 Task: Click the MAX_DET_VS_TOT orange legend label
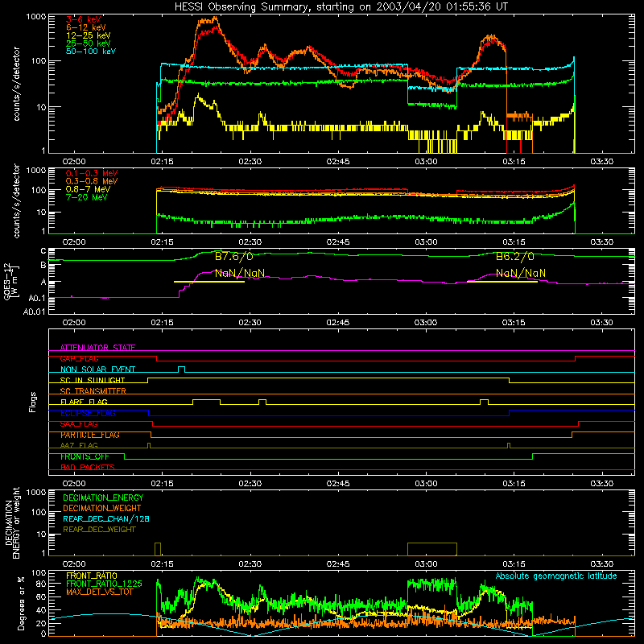(99, 592)
